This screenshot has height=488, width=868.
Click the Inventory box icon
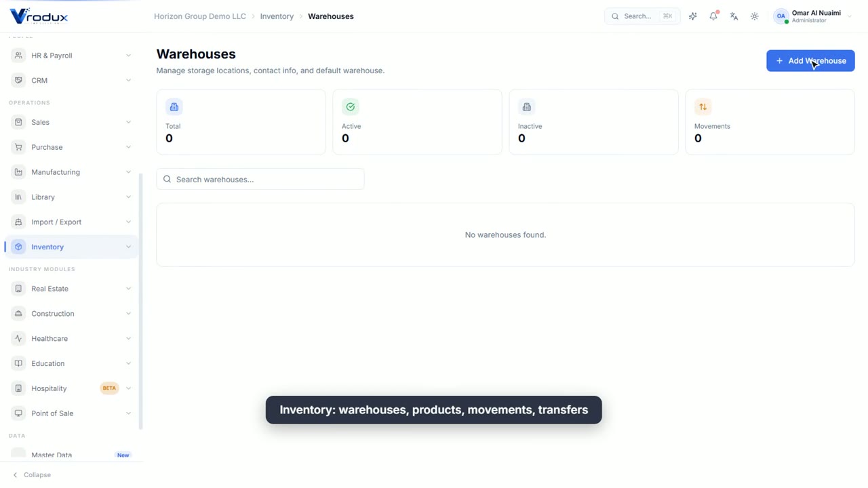point(18,247)
